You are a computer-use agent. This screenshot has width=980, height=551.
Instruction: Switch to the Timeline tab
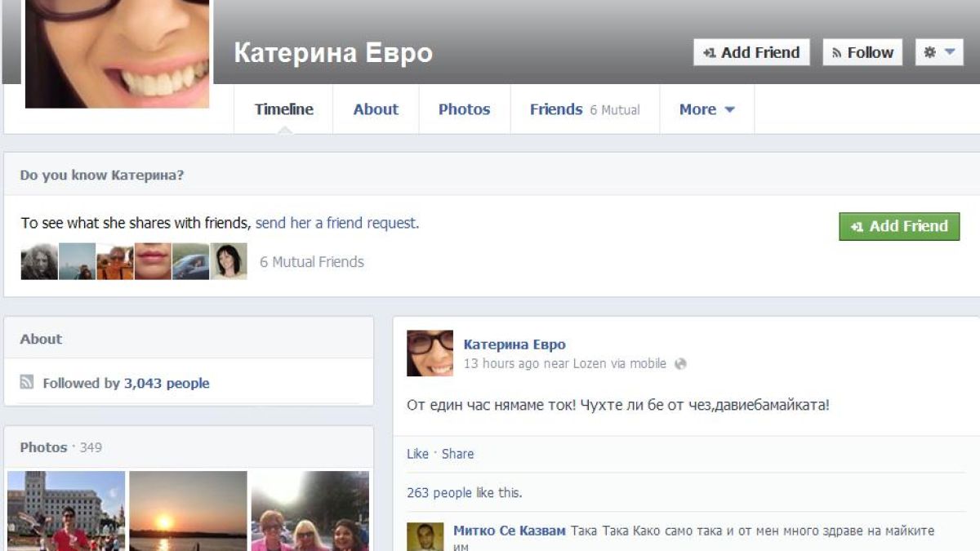[x=283, y=109]
